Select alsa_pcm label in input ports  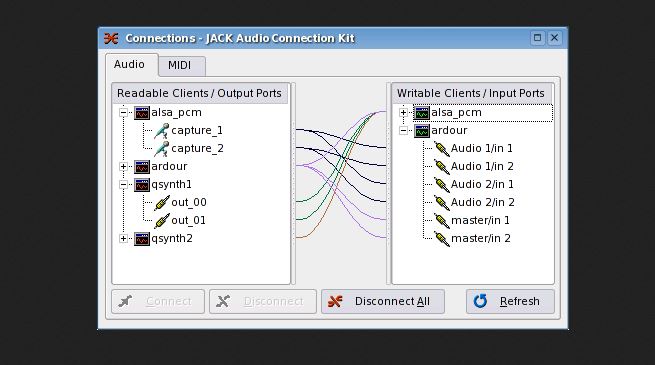(456, 113)
